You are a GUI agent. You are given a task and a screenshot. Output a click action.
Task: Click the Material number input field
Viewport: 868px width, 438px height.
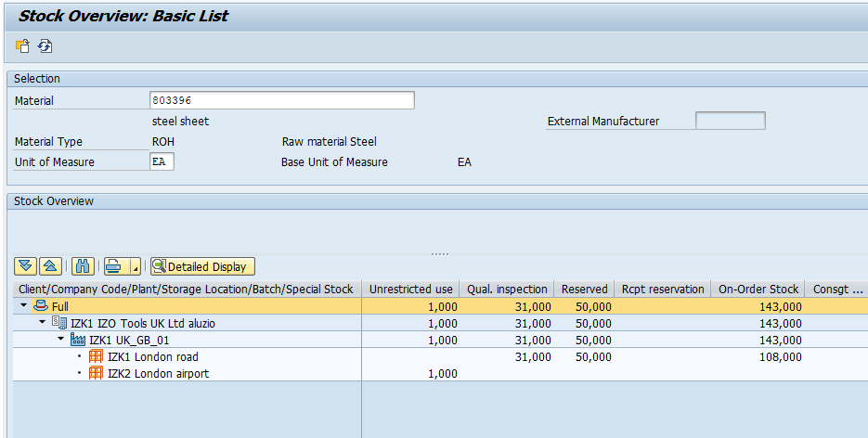tap(281, 100)
